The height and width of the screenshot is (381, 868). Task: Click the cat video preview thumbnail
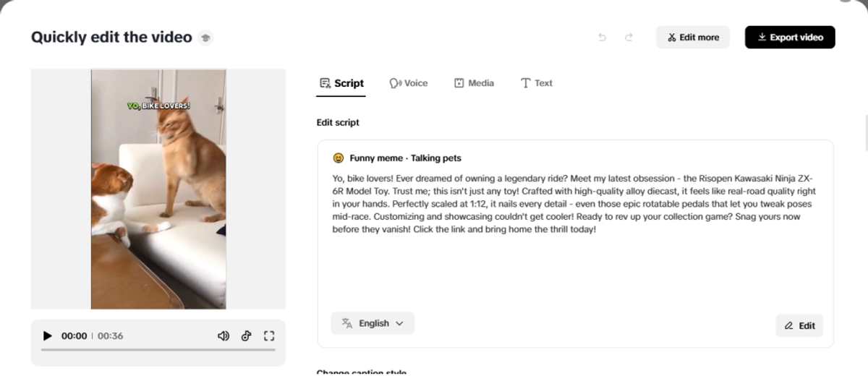click(158, 189)
